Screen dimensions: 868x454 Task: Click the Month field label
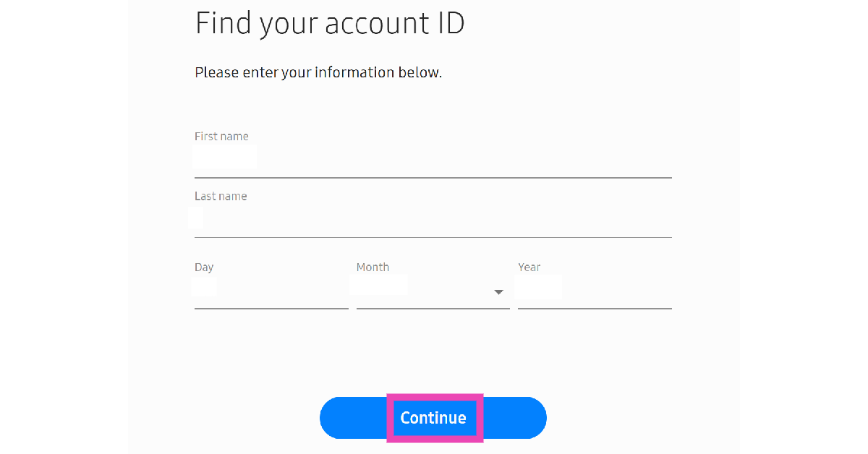tap(373, 267)
